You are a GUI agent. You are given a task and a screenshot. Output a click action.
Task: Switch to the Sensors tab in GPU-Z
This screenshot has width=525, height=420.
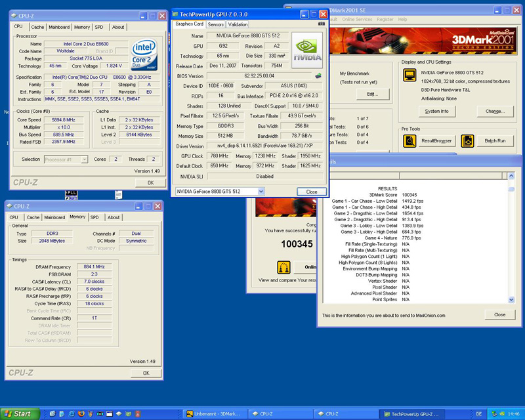coord(216,24)
